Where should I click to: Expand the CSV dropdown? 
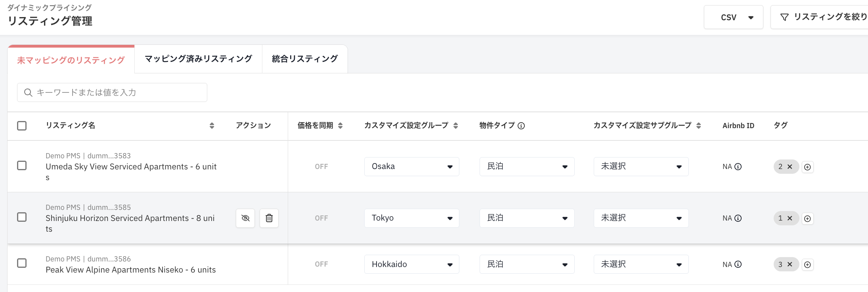[x=734, y=17]
